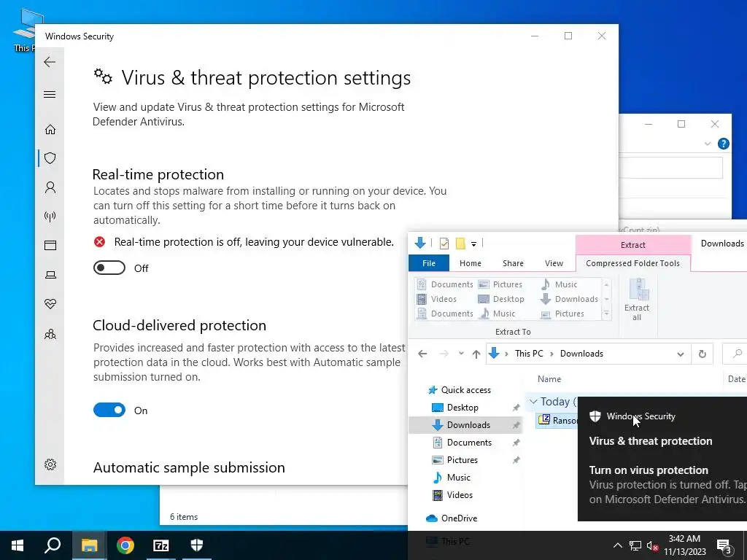Viewport: 747px width, 560px height.
Task: Open the Windows Security hamburger menu
Action: pos(50,94)
